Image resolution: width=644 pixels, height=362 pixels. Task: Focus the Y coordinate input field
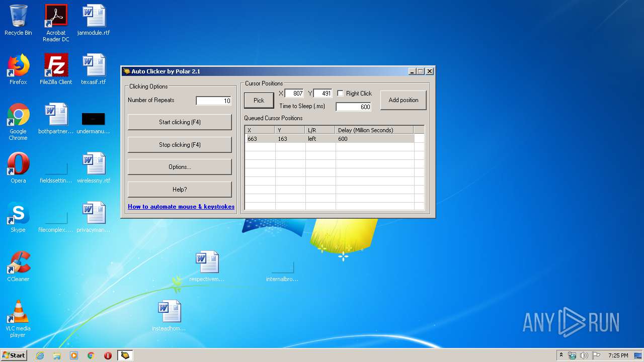[x=323, y=94]
